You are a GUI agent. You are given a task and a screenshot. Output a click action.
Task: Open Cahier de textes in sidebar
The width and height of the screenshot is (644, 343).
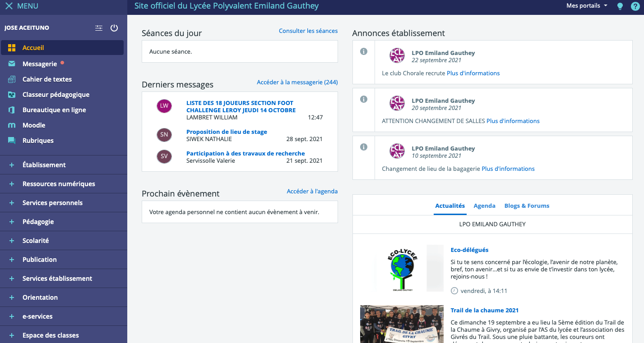click(x=47, y=79)
